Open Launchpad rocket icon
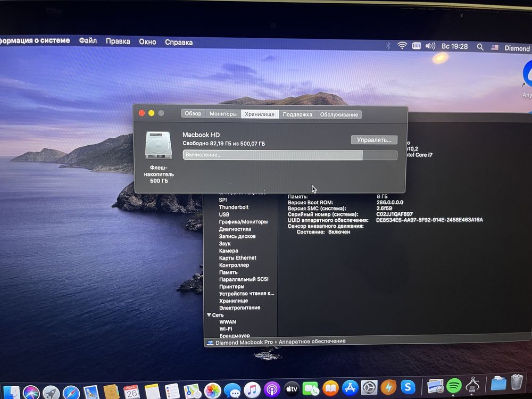This screenshot has width=532, height=399. point(51,393)
